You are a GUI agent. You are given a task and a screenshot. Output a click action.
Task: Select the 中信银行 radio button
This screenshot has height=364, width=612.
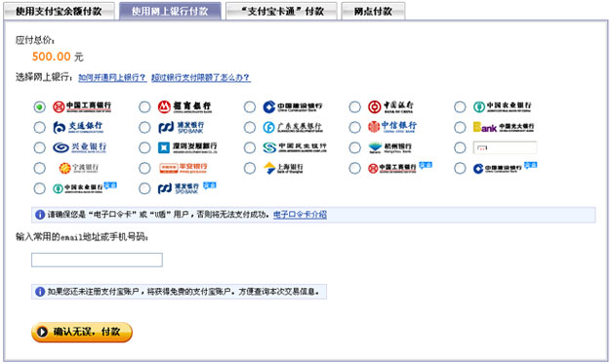(x=354, y=127)
